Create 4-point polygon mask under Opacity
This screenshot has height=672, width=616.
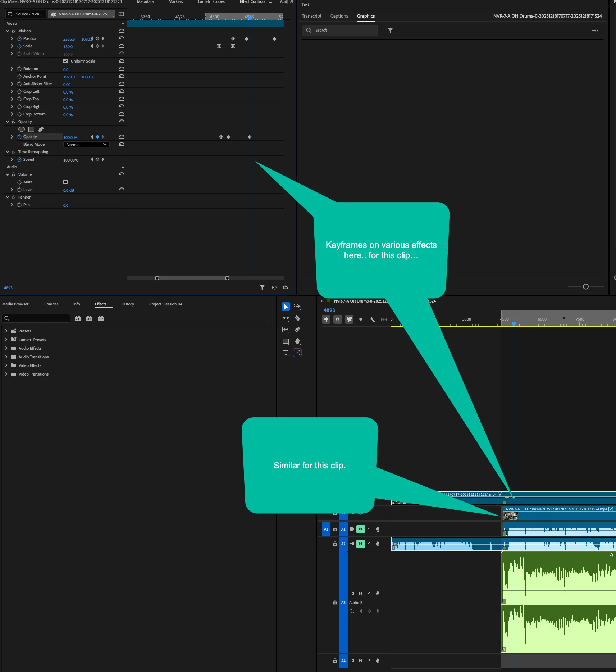click(x=31, y=129)
